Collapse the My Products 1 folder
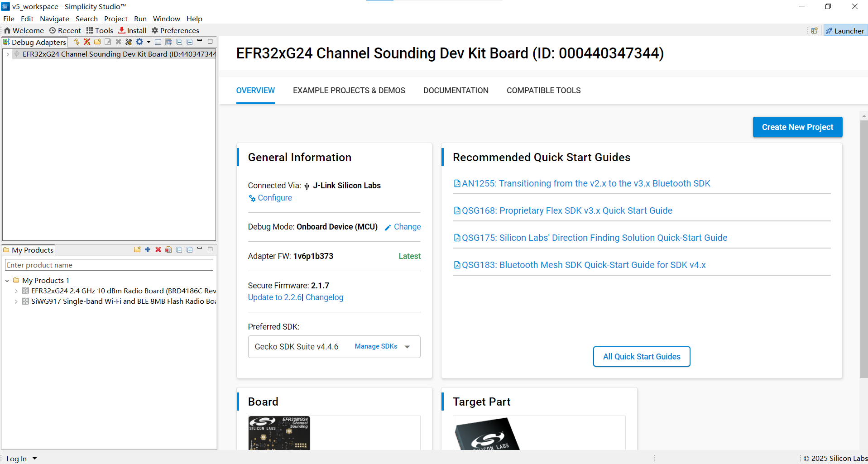 click(7, 281)
